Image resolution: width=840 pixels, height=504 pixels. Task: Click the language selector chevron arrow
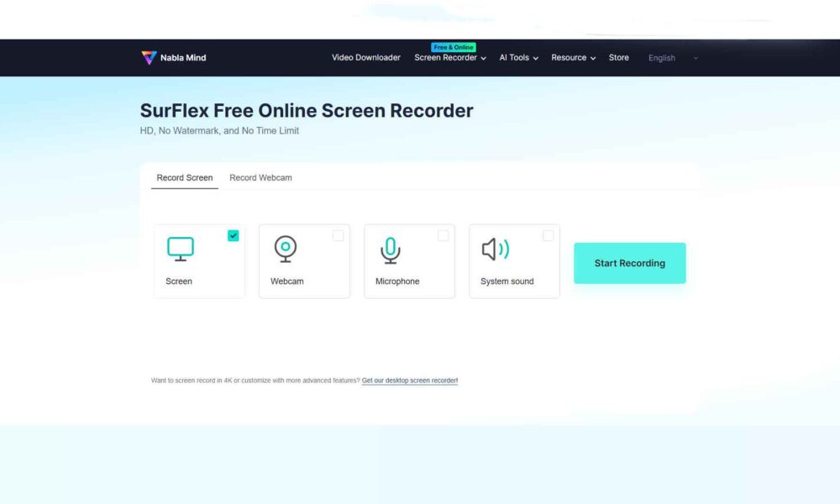[696, 58]
